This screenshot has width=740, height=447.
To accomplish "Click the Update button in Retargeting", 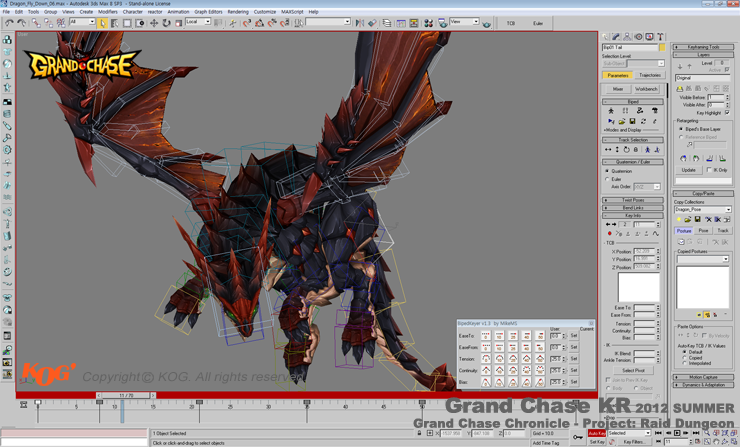I will 688,170.
